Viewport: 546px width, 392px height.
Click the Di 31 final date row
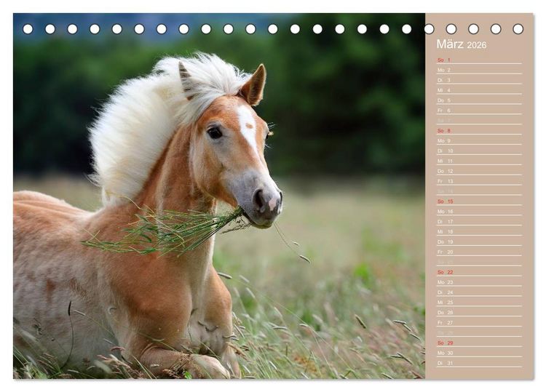[x=479, y=363]
